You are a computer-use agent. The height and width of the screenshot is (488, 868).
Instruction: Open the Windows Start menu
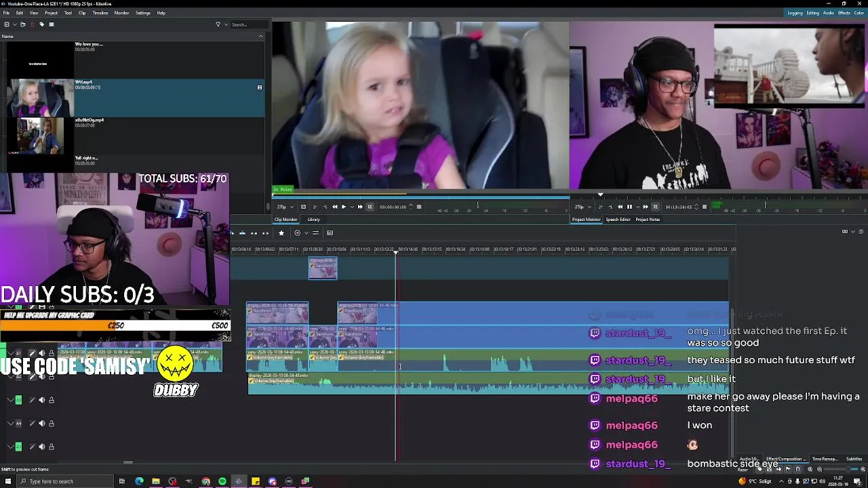[9, 481]
